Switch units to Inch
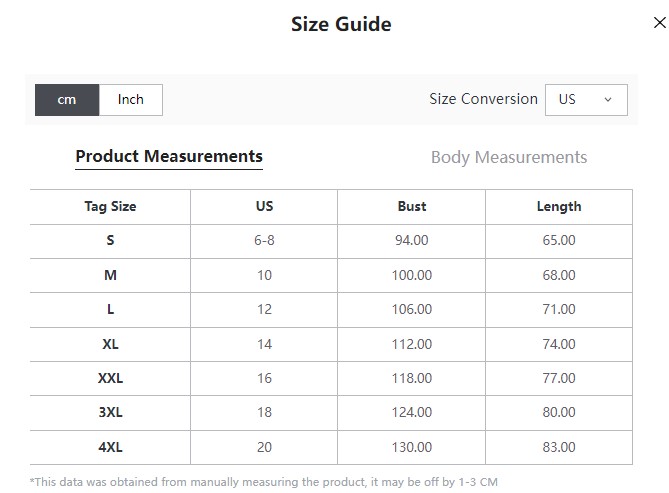The width and height of the screenshot is (669, 493). [131, 100]
